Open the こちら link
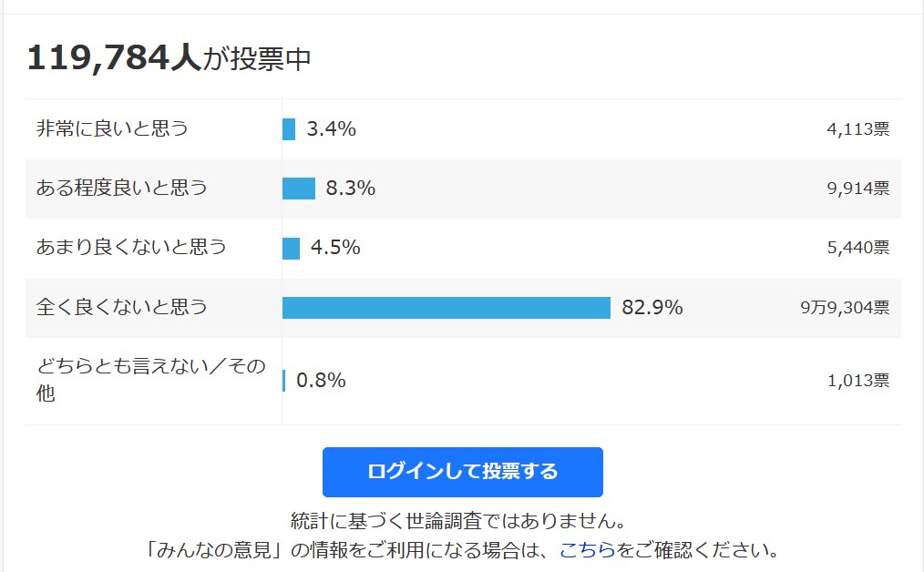This screenshot has width=924, height=572. pos(587,549)
